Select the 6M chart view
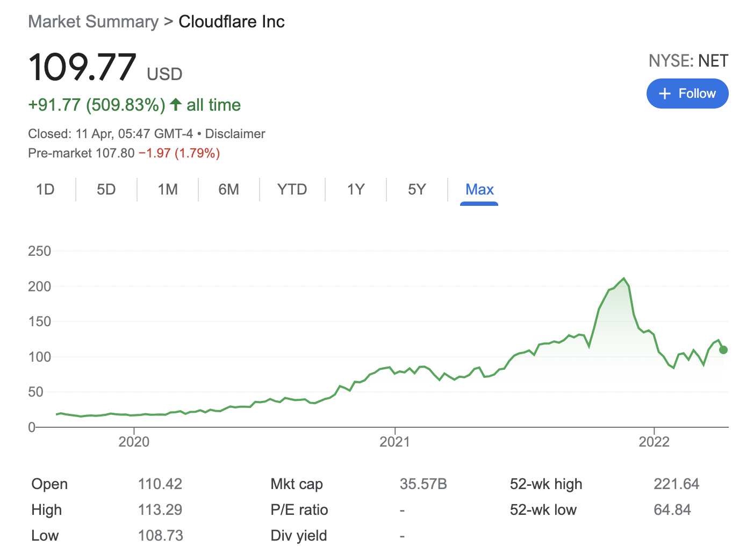 pyautogui.click(x=228, y=190)
